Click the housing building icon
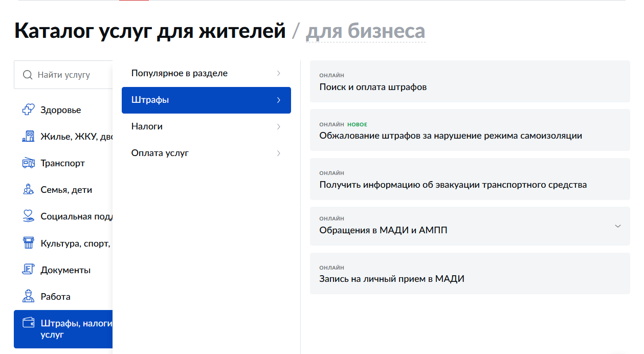The width and height of the screenshot is (644, 354). pyautogui.click(x=29, y=137)
